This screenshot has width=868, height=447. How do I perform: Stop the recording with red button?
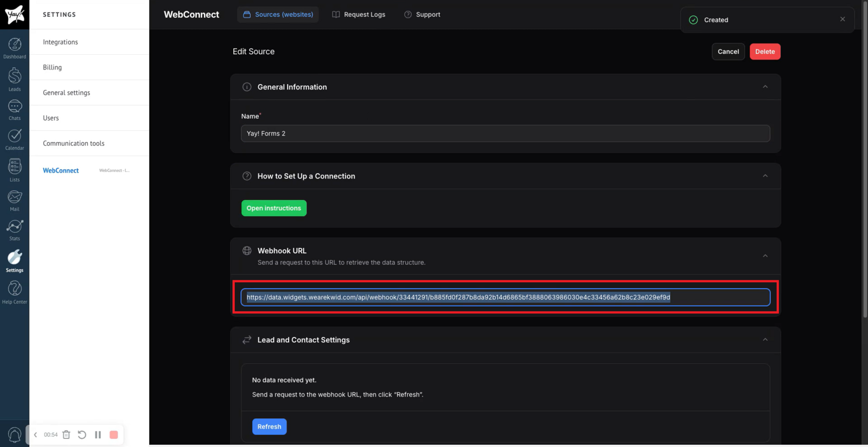(x=114, y=435)
